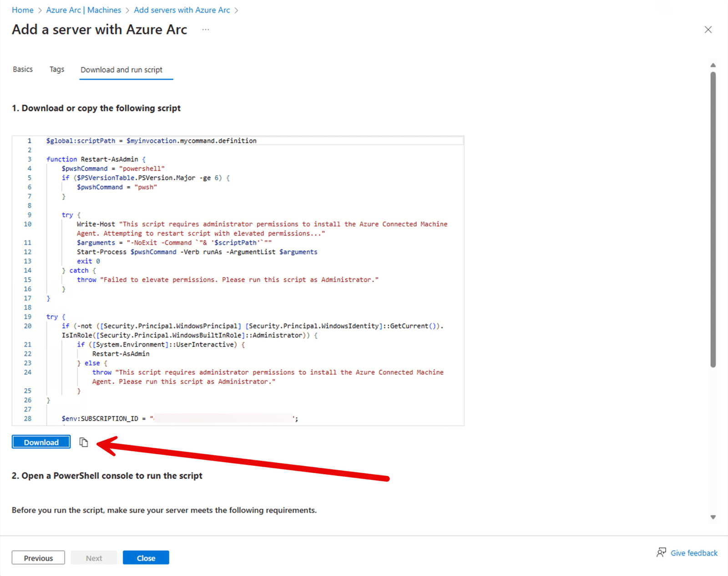Switch to the Tags tab
The width and height of the screenshot is (728, 576).
tap(56, 69)
